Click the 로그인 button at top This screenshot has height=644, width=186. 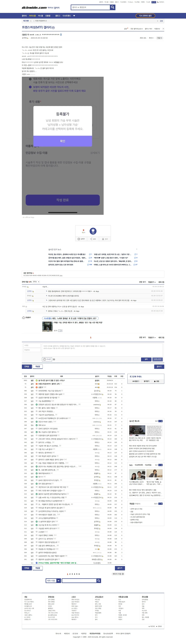[154, 2]
